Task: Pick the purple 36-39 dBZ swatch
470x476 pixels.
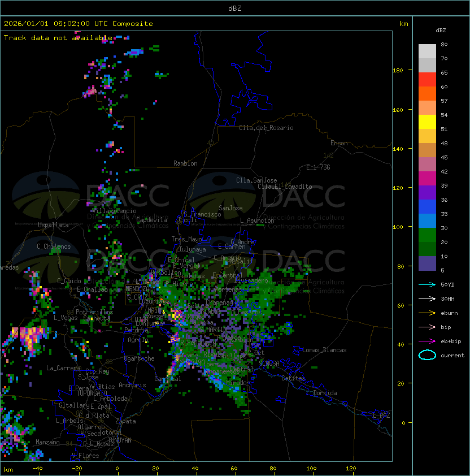Action: click(x=427, y=192)
